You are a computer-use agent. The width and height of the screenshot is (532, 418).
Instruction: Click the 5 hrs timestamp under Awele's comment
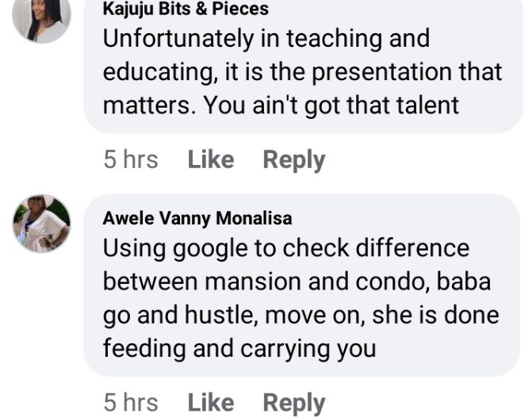click(x=130, y=402)
